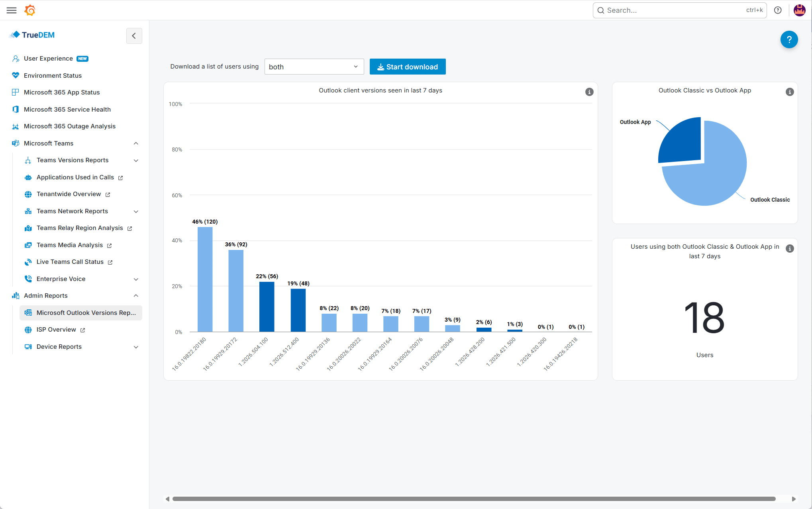The width and height of the screenshot is (812, 509).
Task: Open the hamburger navigation menu
Action: click(x=12, y=10)
